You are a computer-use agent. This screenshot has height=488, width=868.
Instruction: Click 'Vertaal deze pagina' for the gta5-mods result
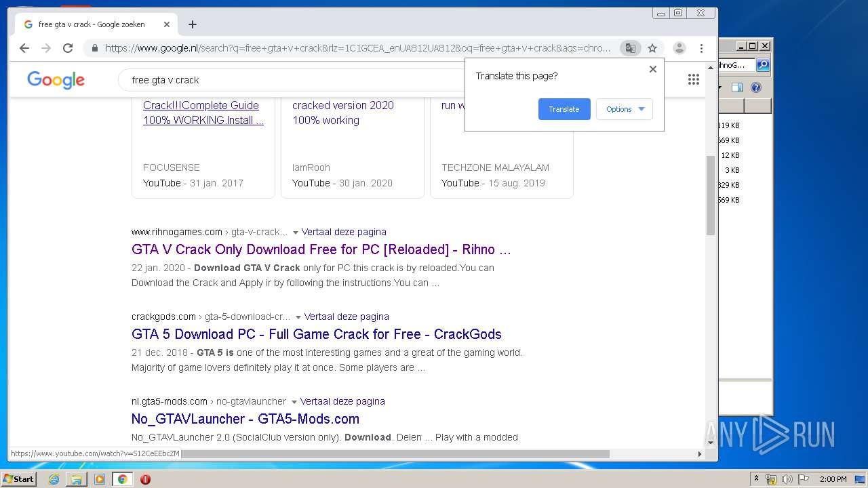[342, 401]
